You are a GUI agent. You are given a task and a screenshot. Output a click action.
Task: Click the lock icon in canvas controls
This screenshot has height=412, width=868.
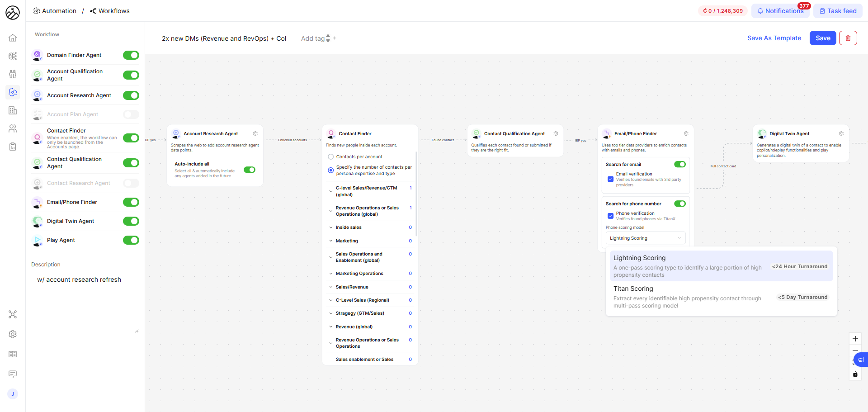pyautogui.click(x=855, y=374)
